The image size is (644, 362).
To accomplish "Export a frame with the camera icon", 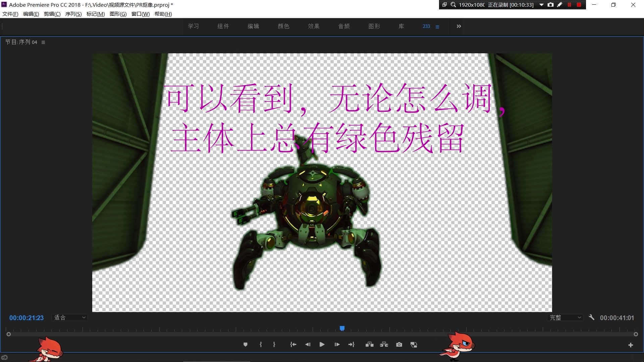I will click(x=399, y=345).
